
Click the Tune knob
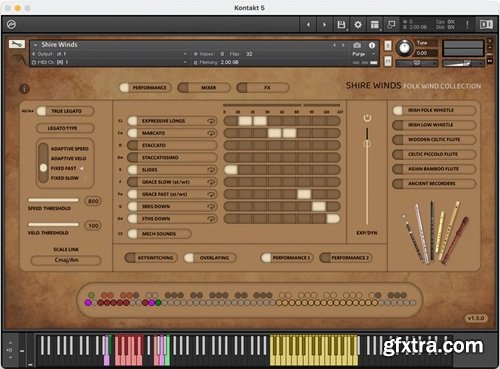404,48
